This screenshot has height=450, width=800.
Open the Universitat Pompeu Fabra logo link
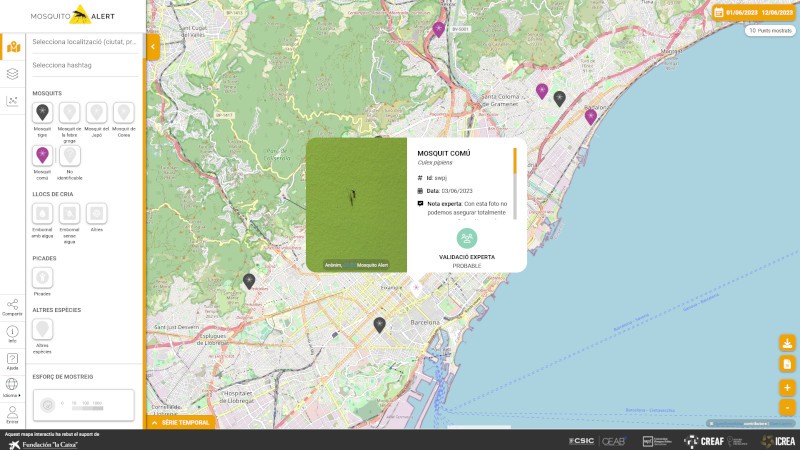click(657, 441)
